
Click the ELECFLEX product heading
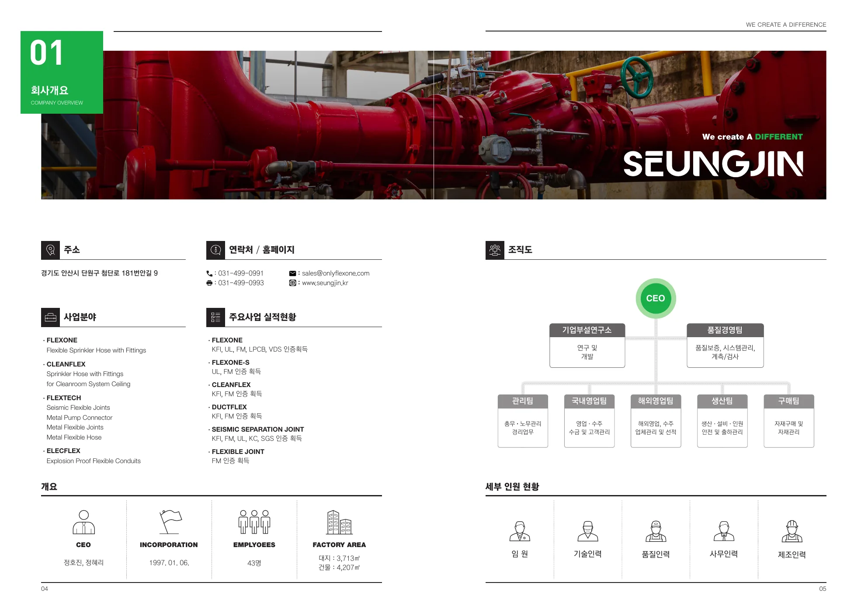[63, 451]
